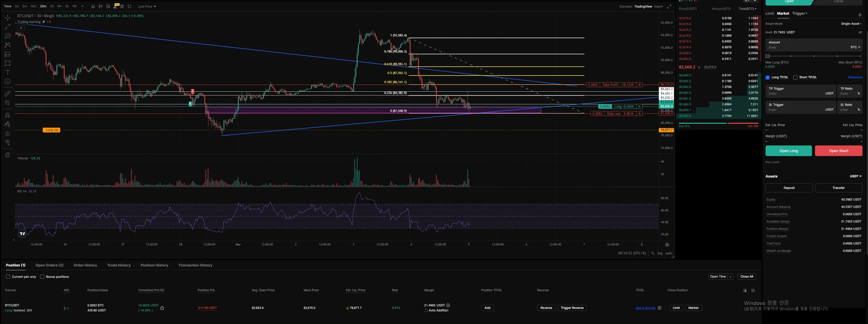Enable Auto Addition margin checkbox
This screenshot has height=324, width=868.
coord(426,310)
